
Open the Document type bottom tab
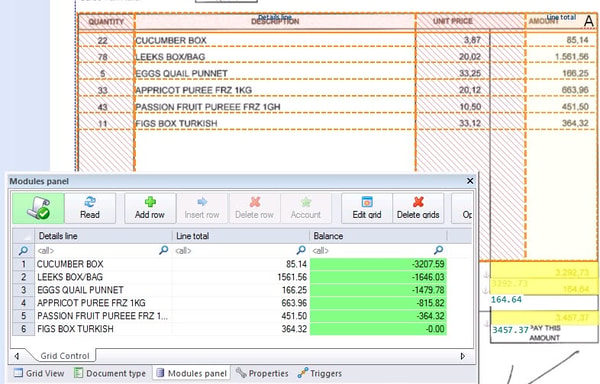click(110, 373)
